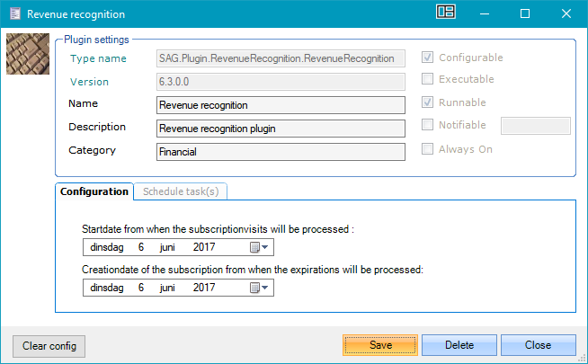Click the layout icon in title bar
588x364 pixels.
point(446,13)
